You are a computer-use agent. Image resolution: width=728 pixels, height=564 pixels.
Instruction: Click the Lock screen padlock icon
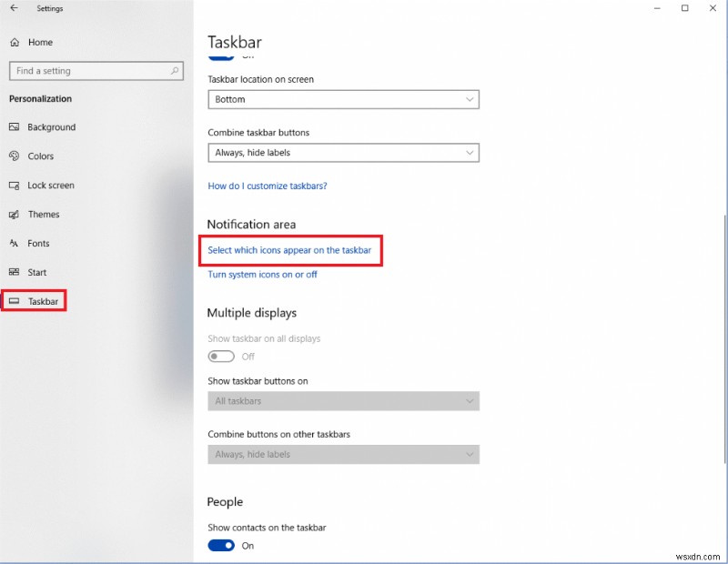[x=15, y=186]
